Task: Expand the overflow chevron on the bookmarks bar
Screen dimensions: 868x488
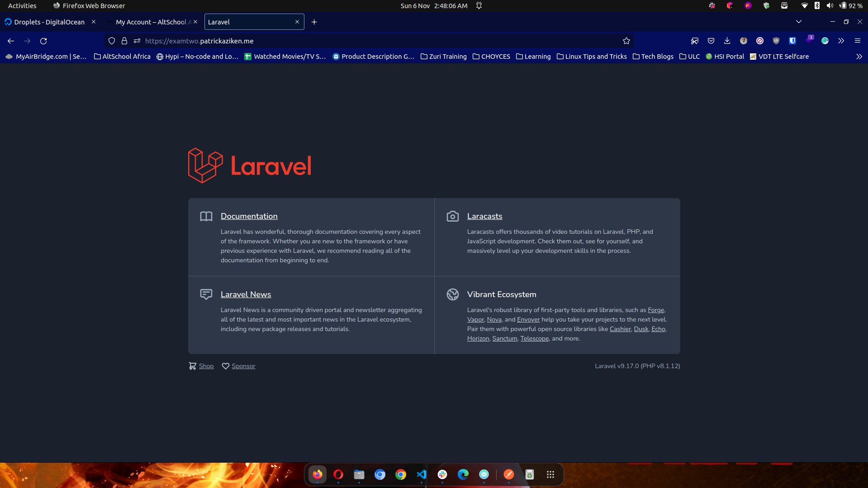Action: point(858,56)
